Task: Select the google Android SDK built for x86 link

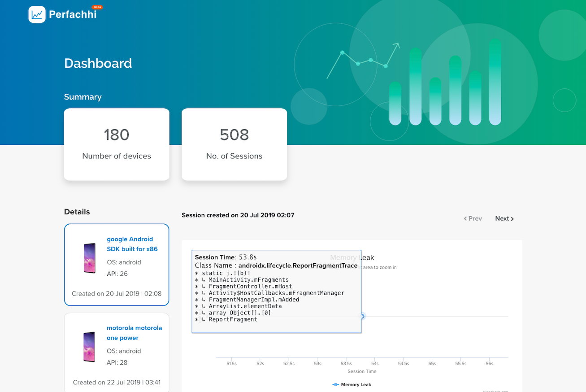Action: (x=132, y=244)
